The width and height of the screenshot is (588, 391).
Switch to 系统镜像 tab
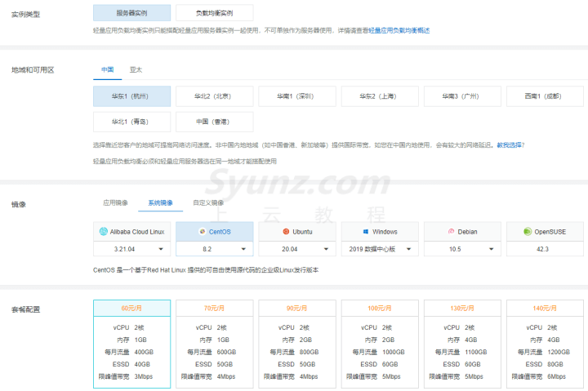point(160,202)
